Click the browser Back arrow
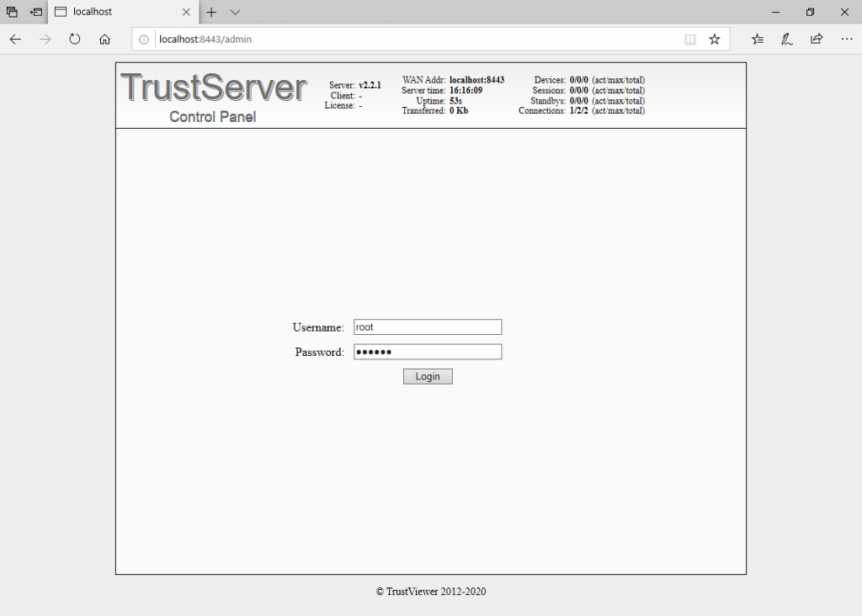This screenshot has height=616, width=862. pyautogui.click(x=15, y=39)
